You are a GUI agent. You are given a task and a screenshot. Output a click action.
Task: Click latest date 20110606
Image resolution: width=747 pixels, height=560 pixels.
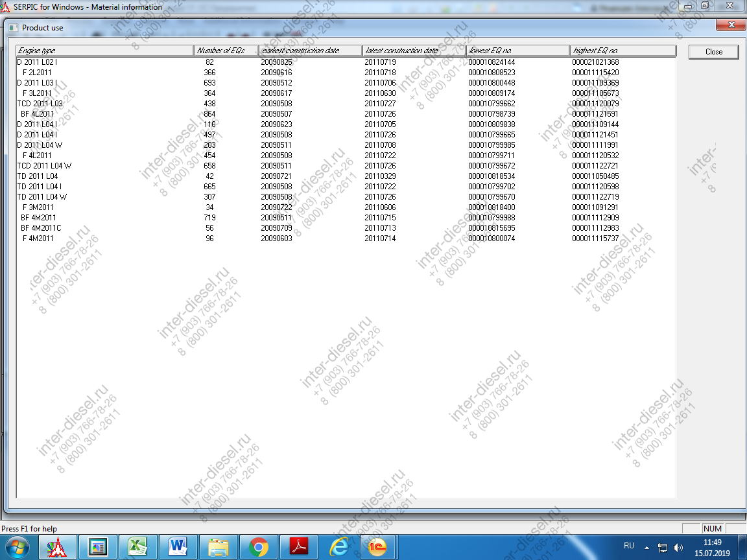(x=380, y=207)
